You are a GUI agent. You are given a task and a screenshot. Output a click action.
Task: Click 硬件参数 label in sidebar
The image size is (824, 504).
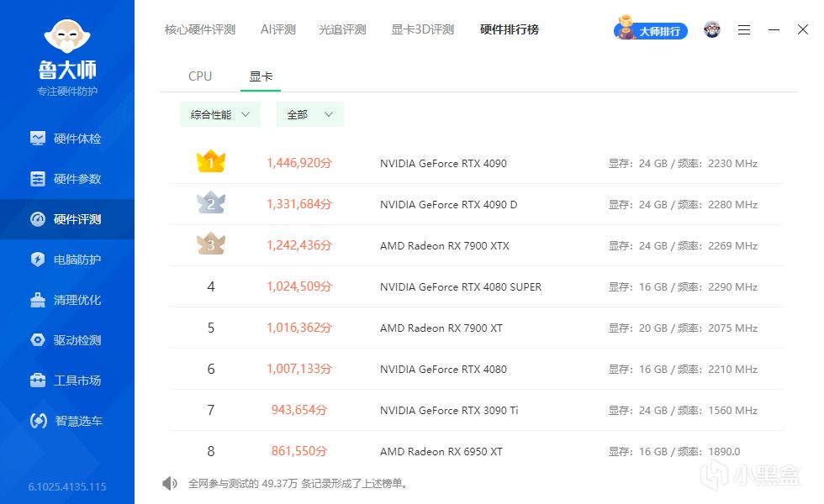point(77,179)
